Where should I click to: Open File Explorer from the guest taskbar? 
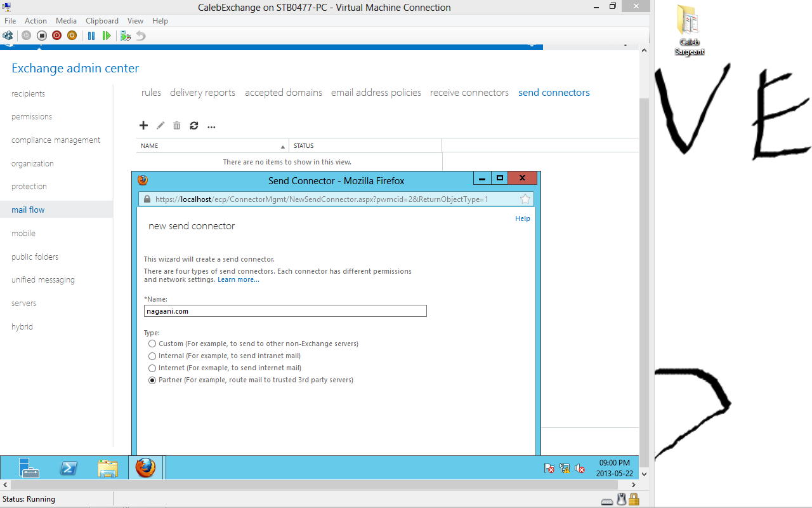point(108,468)
